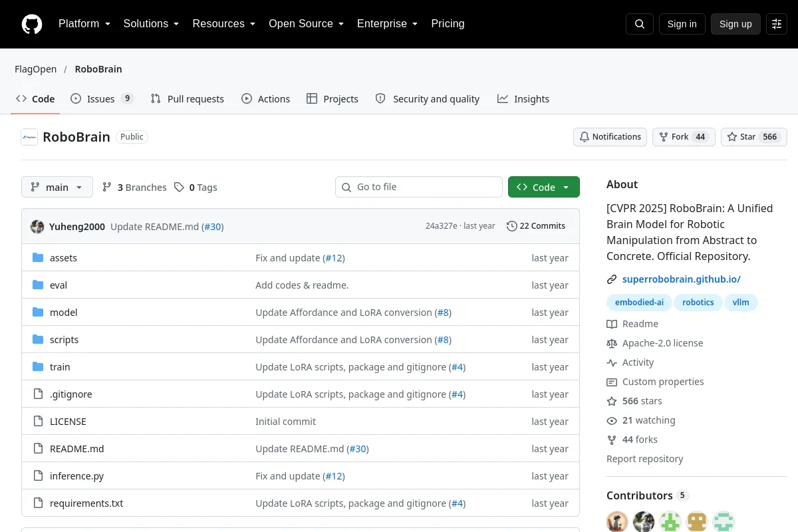The image size is (798, 532).
Task: Click the book icon next to Readme
Action: (612, 324)
